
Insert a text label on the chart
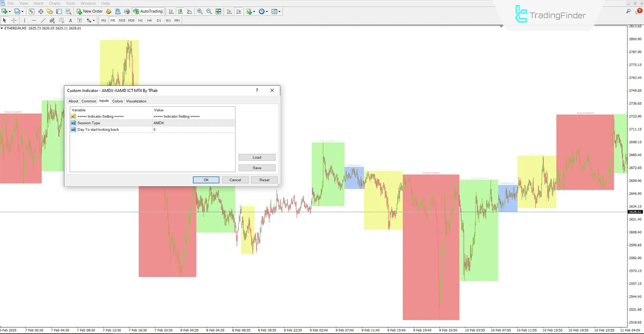(x=80, y=20)
